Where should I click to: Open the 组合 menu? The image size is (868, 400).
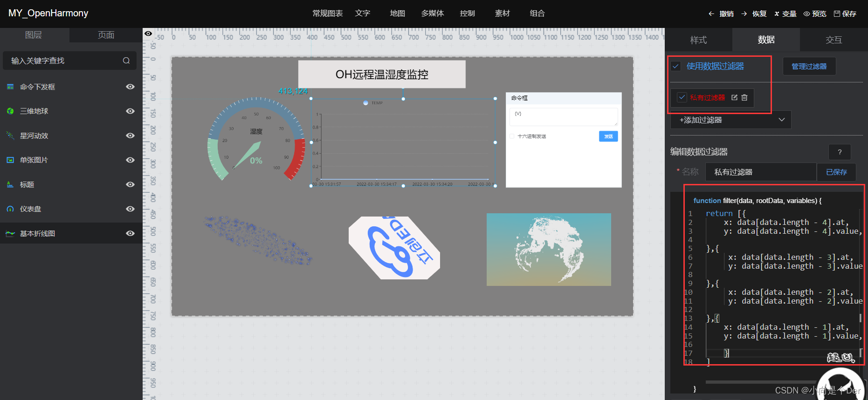point(537,14)
